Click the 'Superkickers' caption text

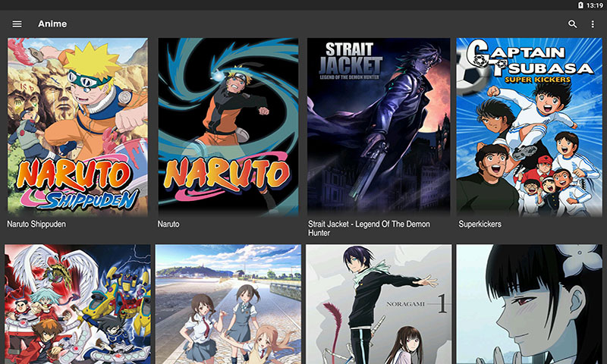tap(480, 224)
